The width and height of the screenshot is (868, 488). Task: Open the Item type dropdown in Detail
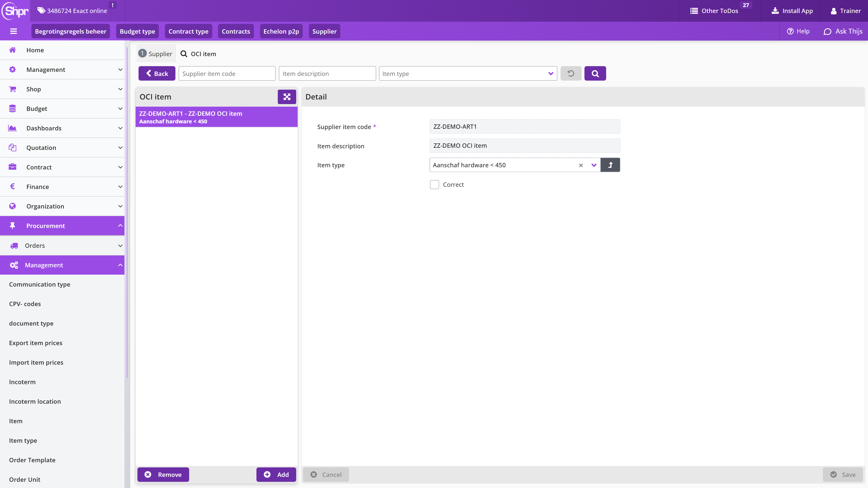click(x=594, y=165)
